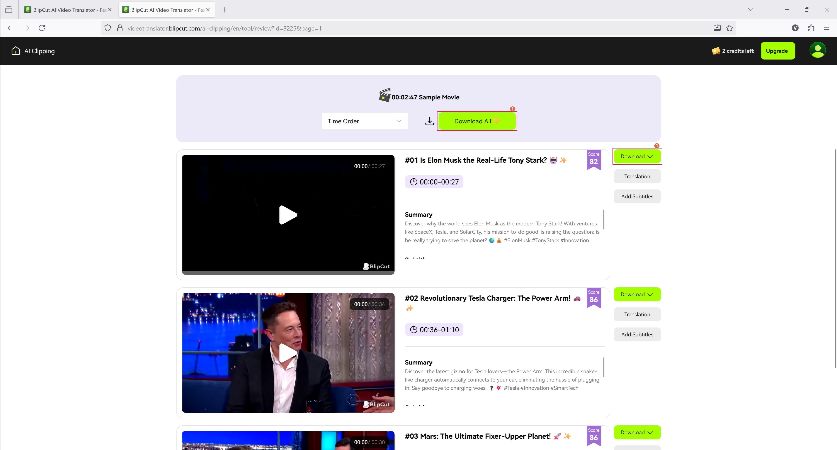The image size is (837, 450).
Task: Click the score 86 badge on clip #03
Action: point(594,436)
